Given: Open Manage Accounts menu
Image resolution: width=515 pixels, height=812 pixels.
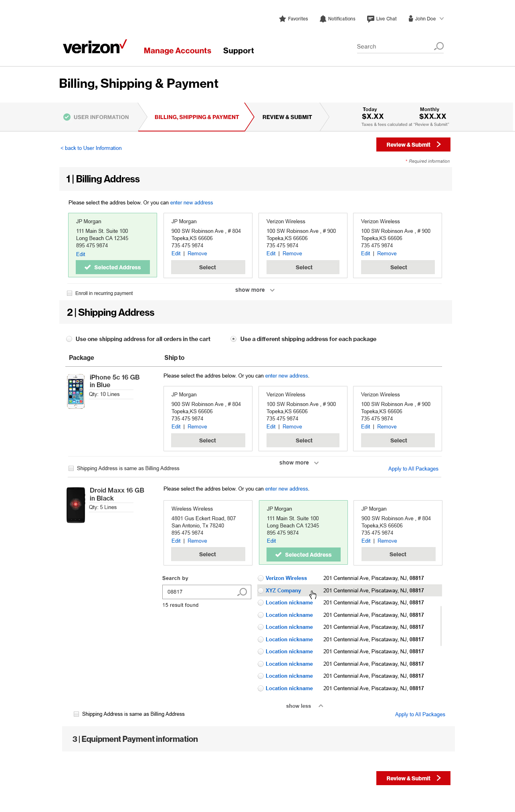Looking at the screenshot, I should (178, 51).
